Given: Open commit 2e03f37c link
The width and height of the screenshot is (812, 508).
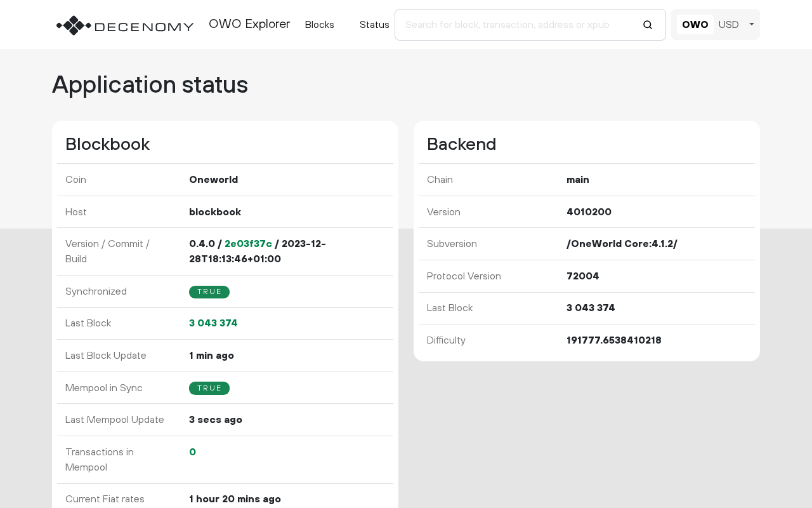Looking at the screenshot, I should tap(248, 244).
